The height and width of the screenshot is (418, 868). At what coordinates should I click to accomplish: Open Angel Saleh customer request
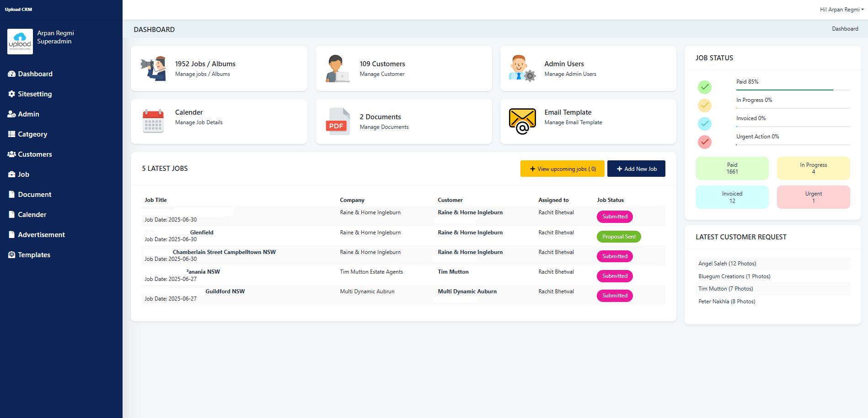727,264
